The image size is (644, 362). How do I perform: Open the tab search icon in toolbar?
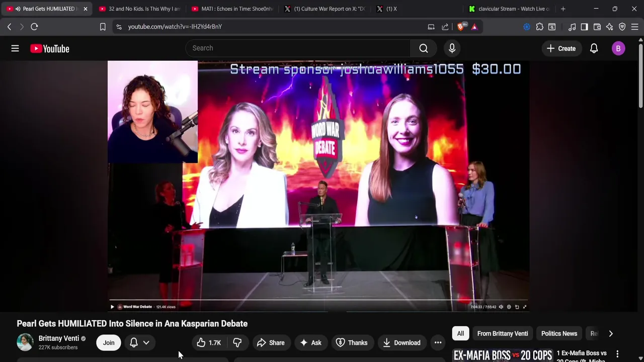(552, 27)
